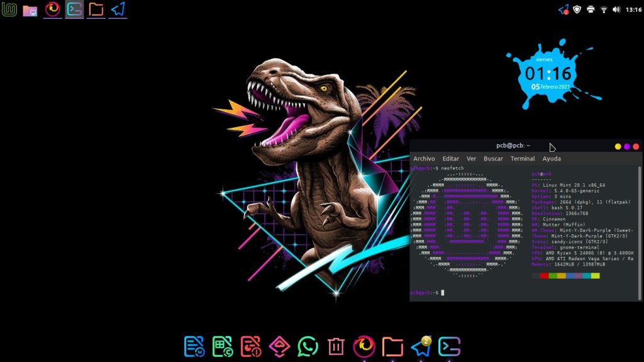Launch LibreOffice Impress from the dock
Viewport: 644px width, 362px height.
[251, 346]
